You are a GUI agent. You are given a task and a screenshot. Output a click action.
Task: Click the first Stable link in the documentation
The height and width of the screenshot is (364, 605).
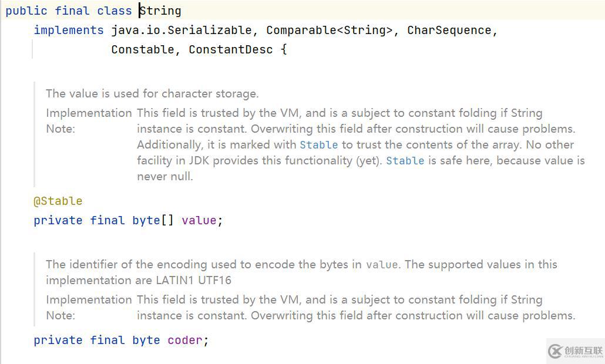tap(318, 145)
